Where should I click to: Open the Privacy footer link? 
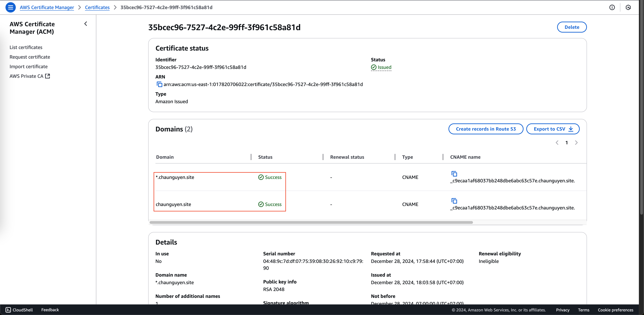[x=562, y=310]
